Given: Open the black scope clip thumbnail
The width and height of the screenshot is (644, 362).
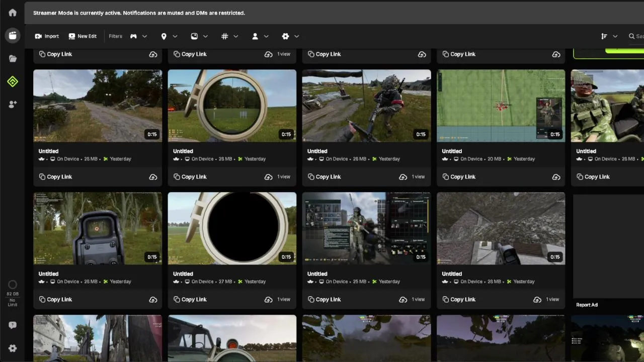Looking at the screenshot, I should 232,228.
